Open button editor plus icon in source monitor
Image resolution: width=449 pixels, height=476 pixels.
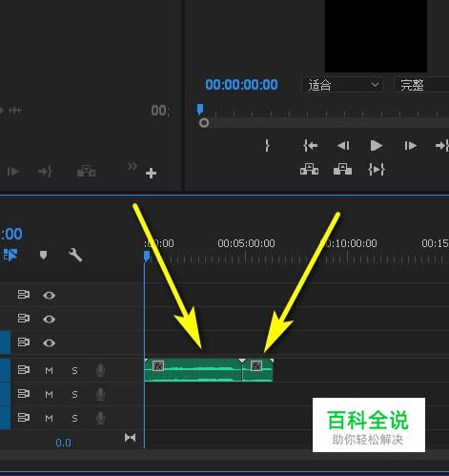[151, 174]
